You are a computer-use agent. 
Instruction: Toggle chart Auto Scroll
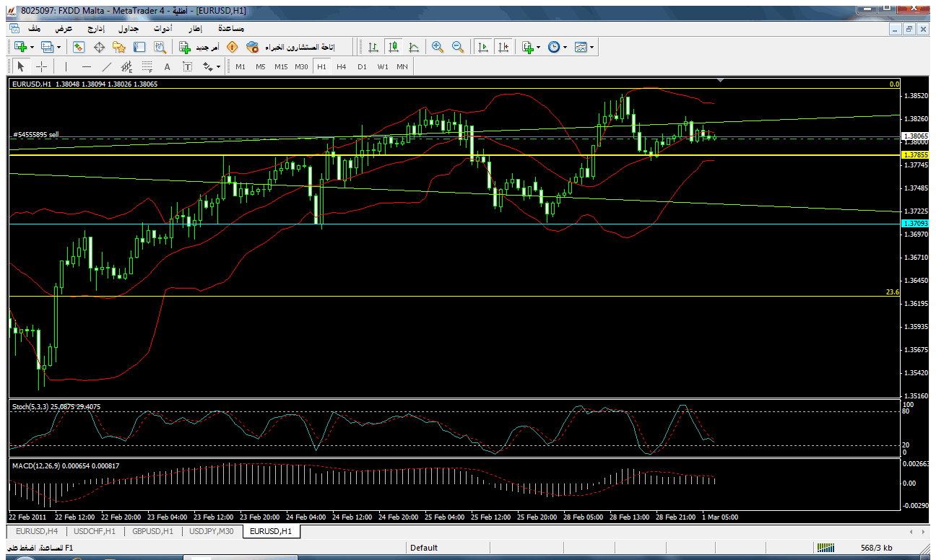pyautogui.click(x=484, y=47)
